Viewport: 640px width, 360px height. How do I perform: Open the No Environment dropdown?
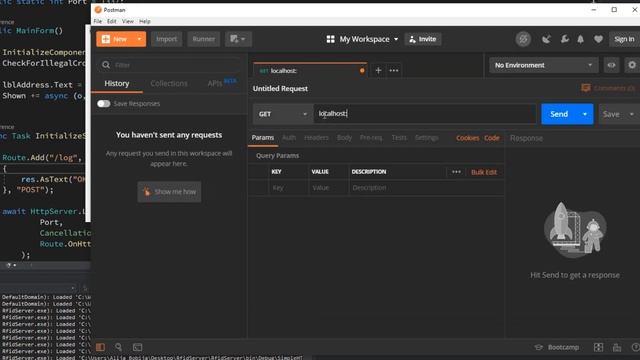click(x=543, y=65)
